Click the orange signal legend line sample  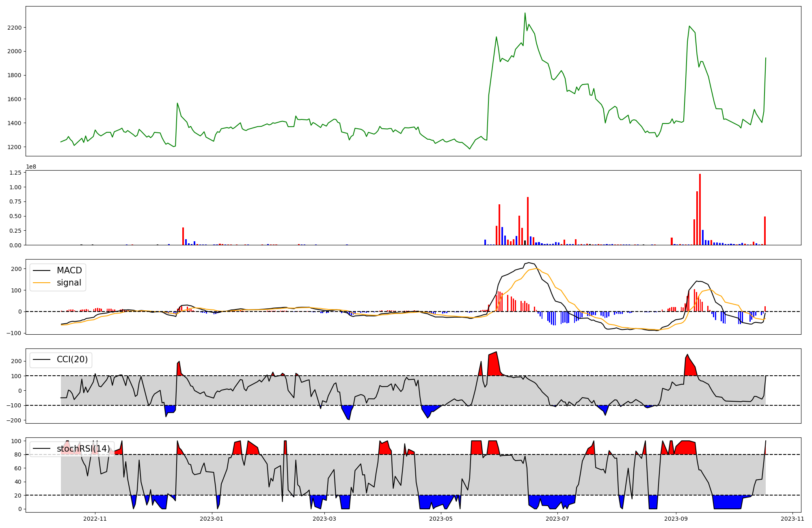[41, 283]
